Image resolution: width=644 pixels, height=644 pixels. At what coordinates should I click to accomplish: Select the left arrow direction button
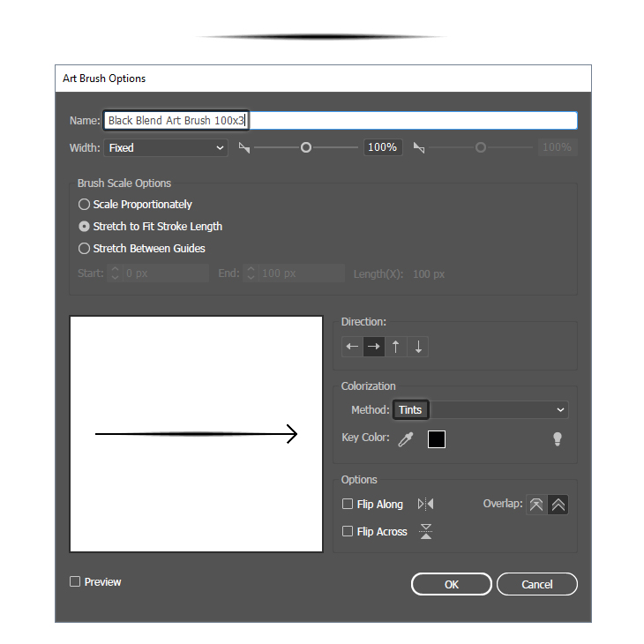click(352, 347)
